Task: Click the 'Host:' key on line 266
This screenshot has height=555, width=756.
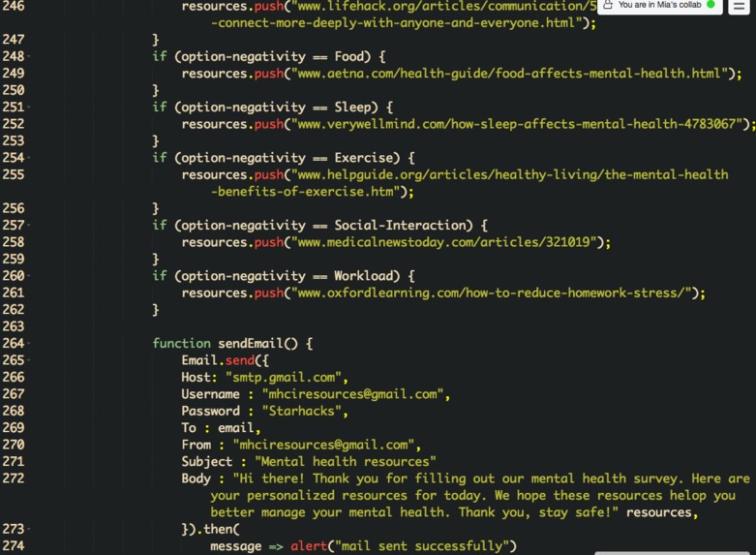Action: (x=199, y=378)
